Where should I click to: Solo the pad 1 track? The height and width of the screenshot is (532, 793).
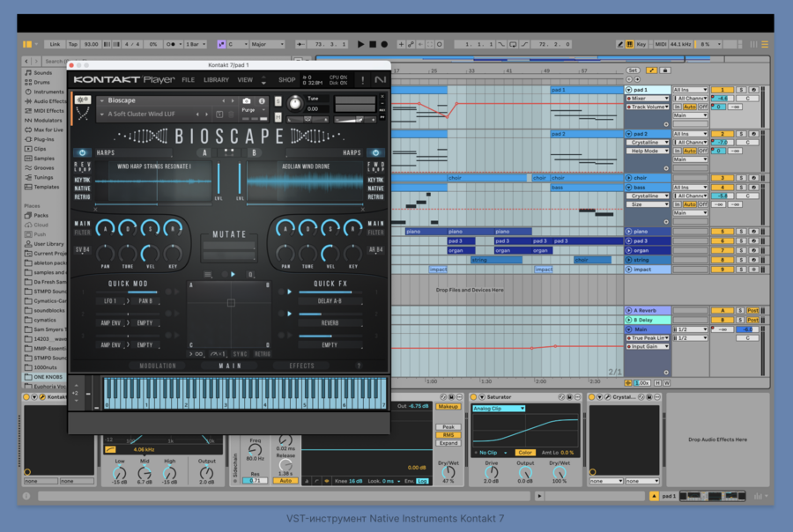click(741, 90)
